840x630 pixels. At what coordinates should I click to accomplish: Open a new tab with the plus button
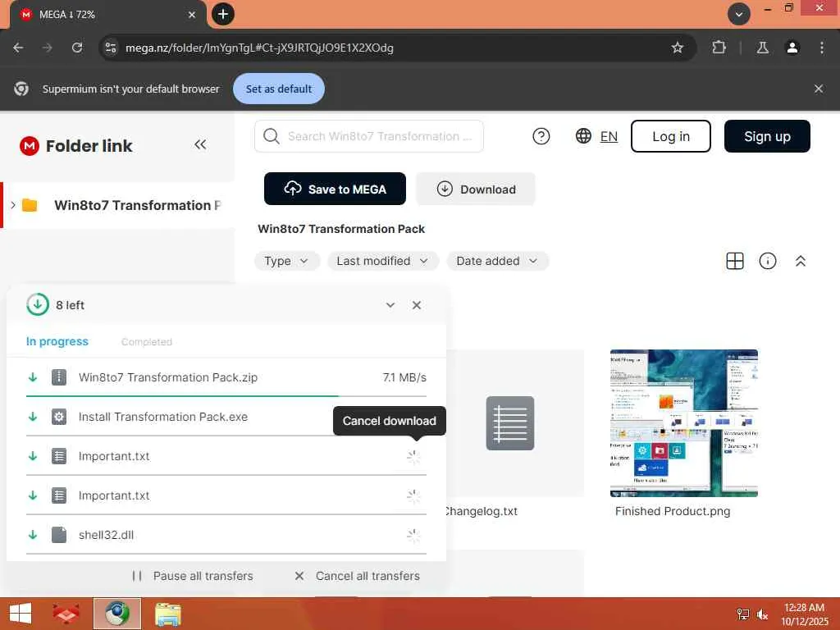point(223,14)
